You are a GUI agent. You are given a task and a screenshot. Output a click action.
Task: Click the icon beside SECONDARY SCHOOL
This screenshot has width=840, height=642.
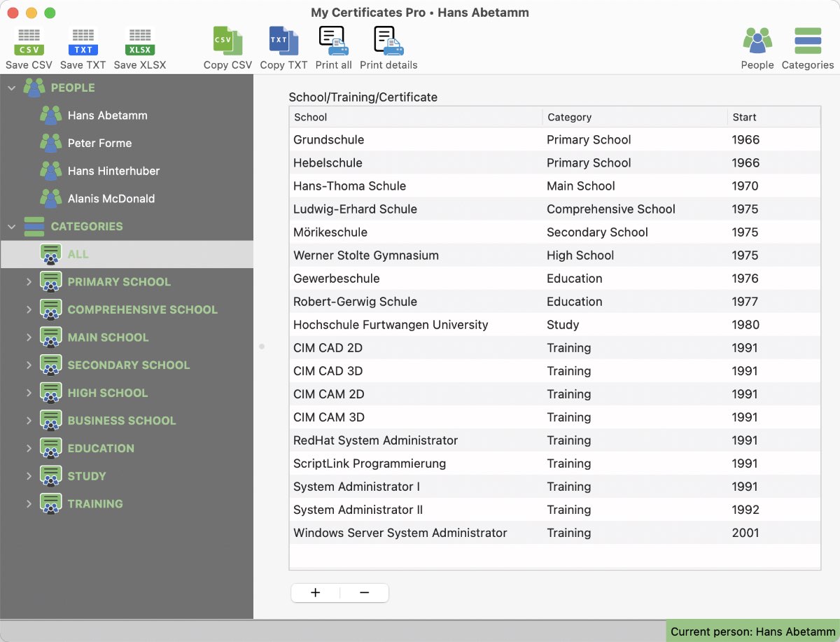coord(50,365)
